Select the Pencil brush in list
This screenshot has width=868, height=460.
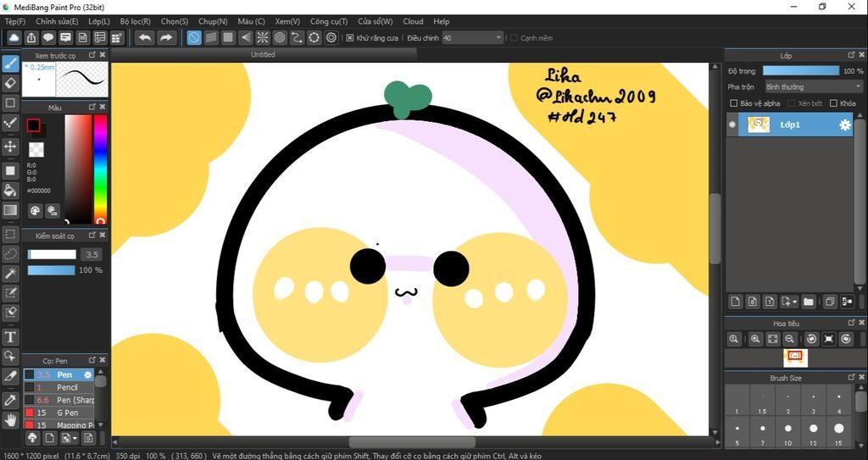pyautogui.click(x=67, y=387)
